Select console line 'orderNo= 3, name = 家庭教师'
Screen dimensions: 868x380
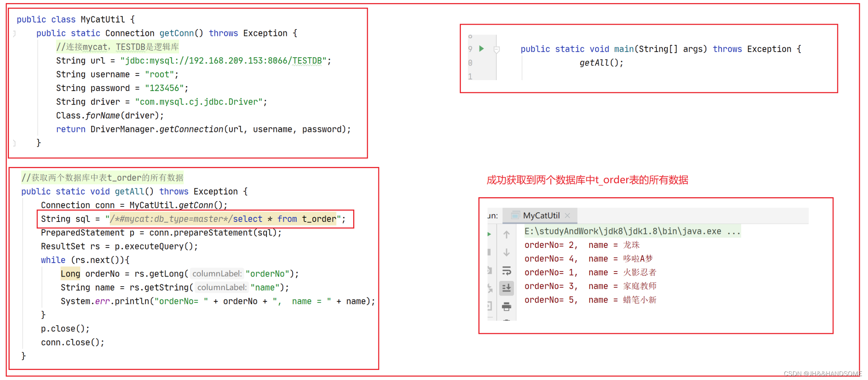coord(590,286)
